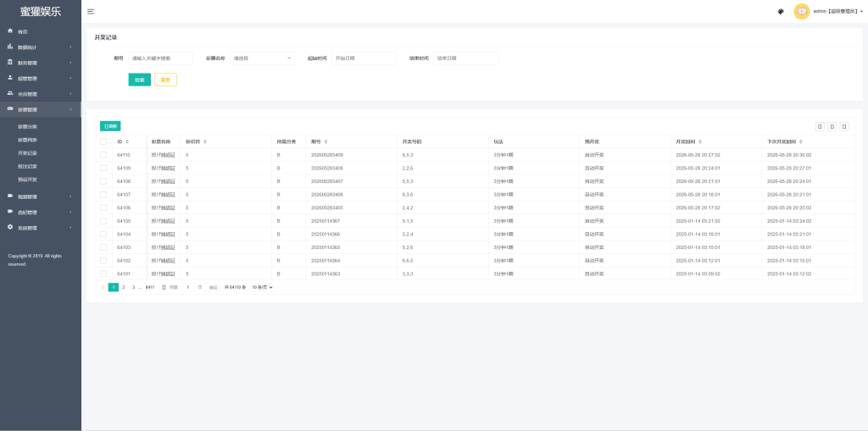
Task: Open the 投注记录 submenu item
Action: point(27,167)
